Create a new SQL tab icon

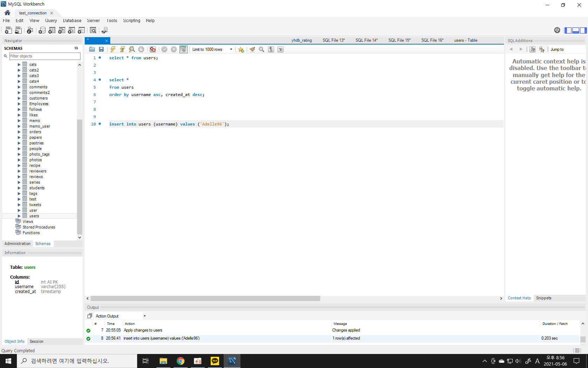point(8,30)
